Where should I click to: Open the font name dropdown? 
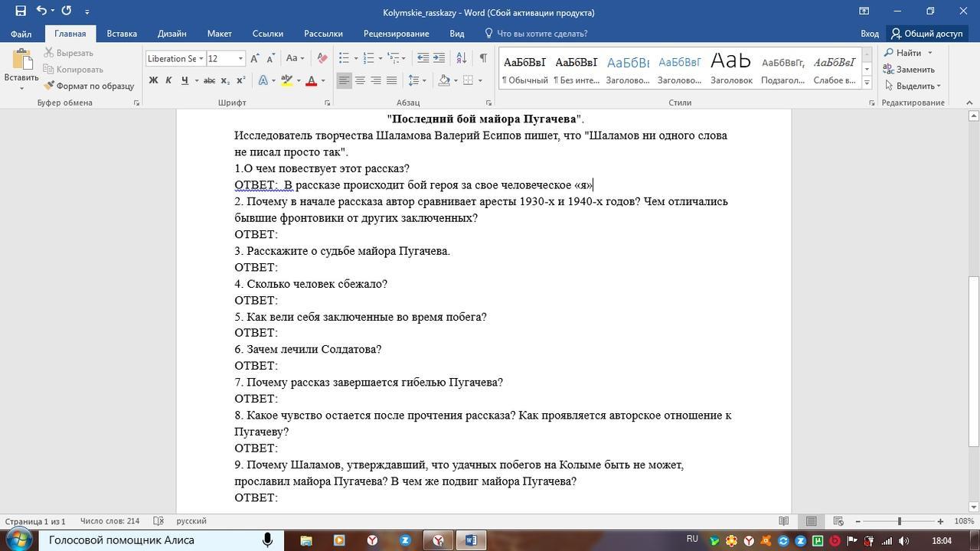point(201,59)
